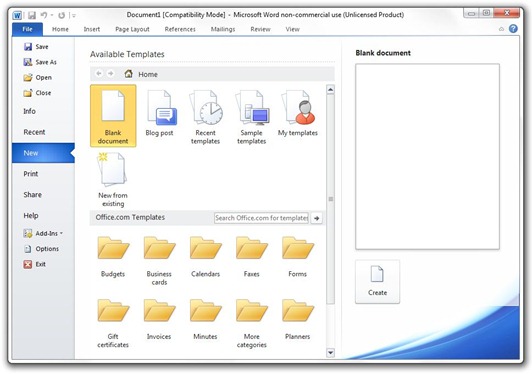Open the Minutes folder
This screenshot has width=532, height=374.
tap(205, 319)
